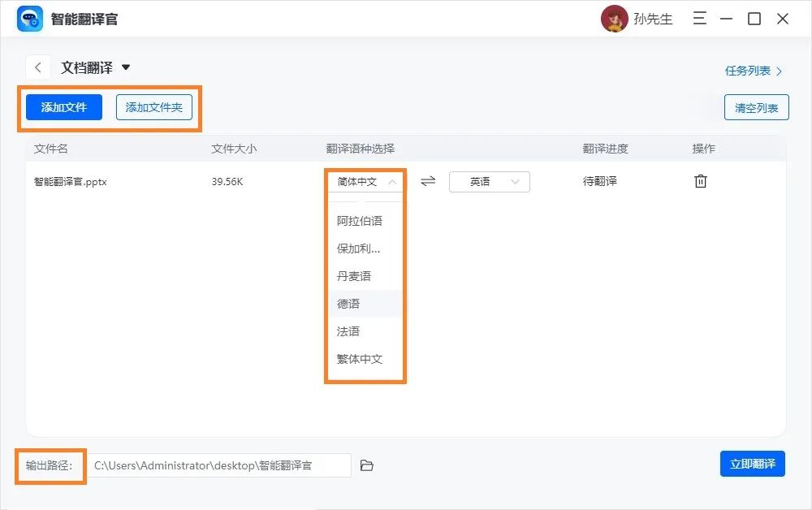
Task: Delete 智能翻译官.pptx using trash icon
Action: click(700, 181)
